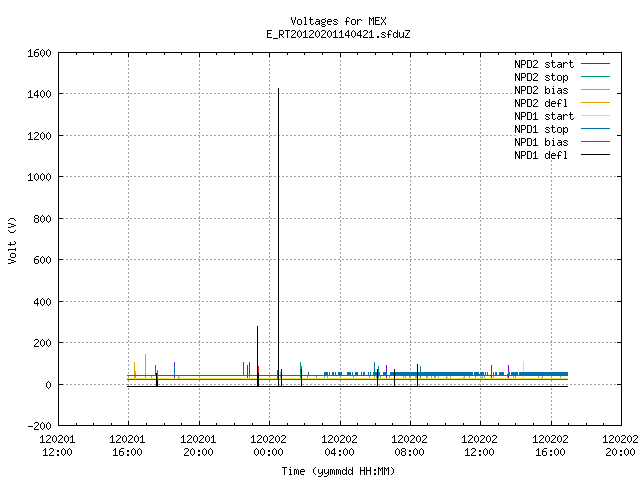Click the 0 y-axis tick label
640x480 pixels.
(x=49, y=384)
